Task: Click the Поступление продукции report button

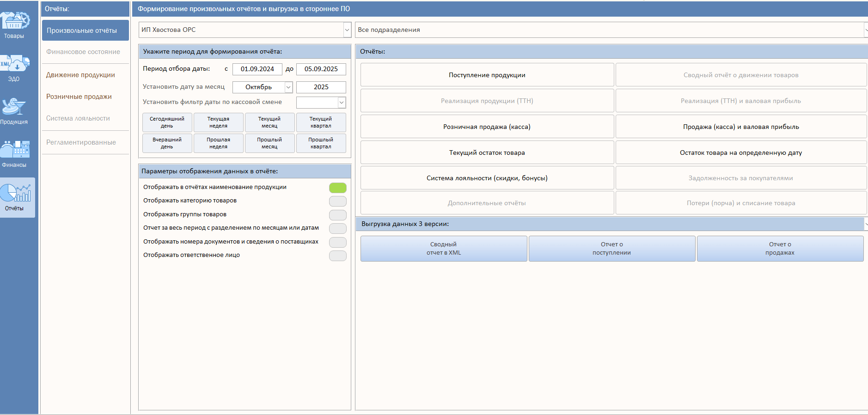Action: point(487,75)
